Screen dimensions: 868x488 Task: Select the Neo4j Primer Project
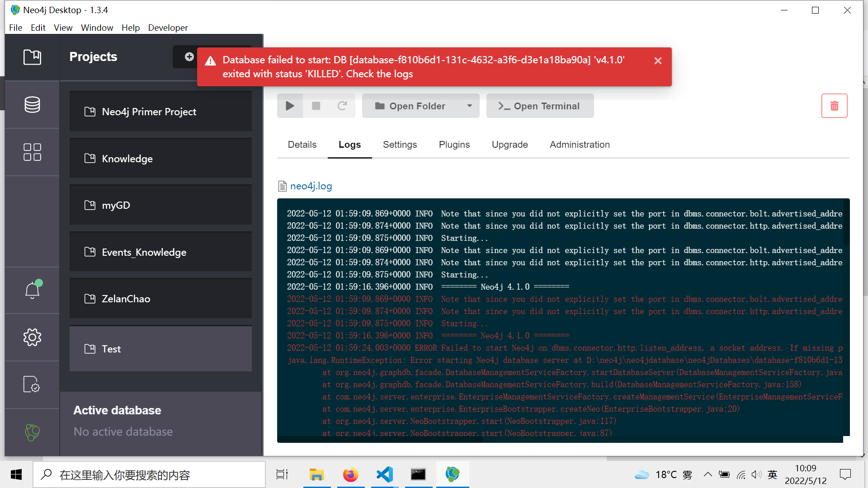pyautogui.click(x=160, y=112)
